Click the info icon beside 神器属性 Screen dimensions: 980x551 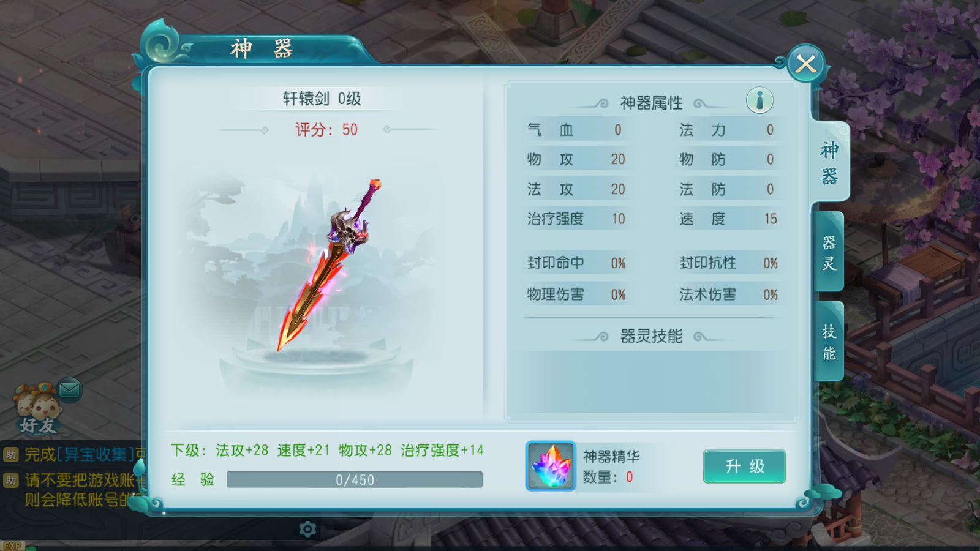point(759,100)
